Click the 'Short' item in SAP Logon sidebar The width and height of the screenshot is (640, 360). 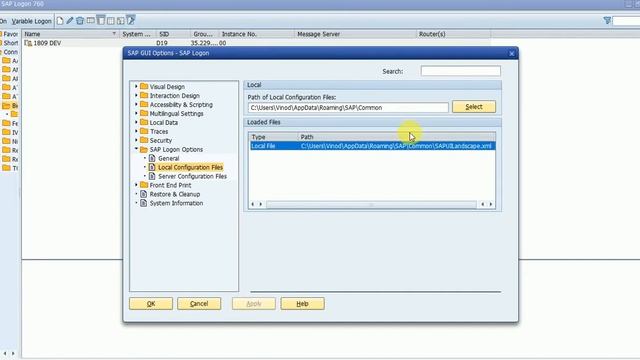10,43
